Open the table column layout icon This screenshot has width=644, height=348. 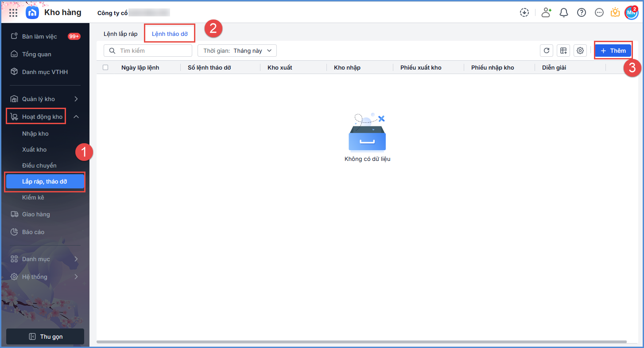pyautogui.click(x=563, y=51)
